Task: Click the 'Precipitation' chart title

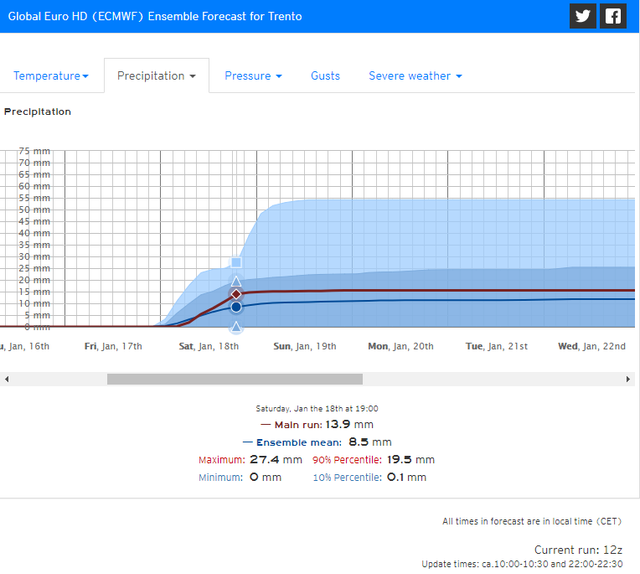Action: click(38, 112)
